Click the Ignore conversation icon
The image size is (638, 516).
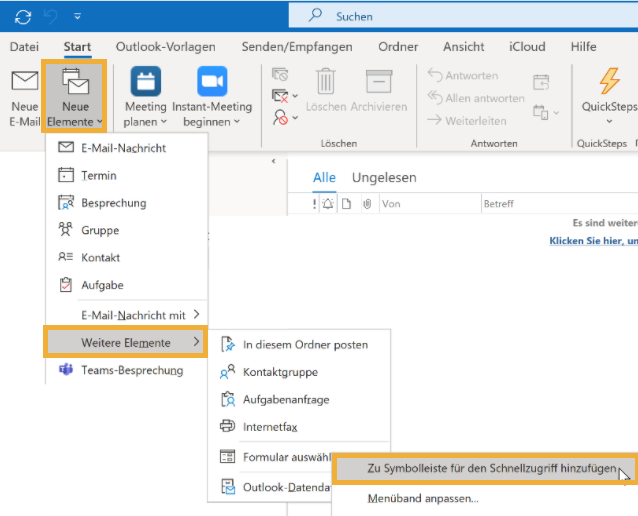(x=280, y=74)
